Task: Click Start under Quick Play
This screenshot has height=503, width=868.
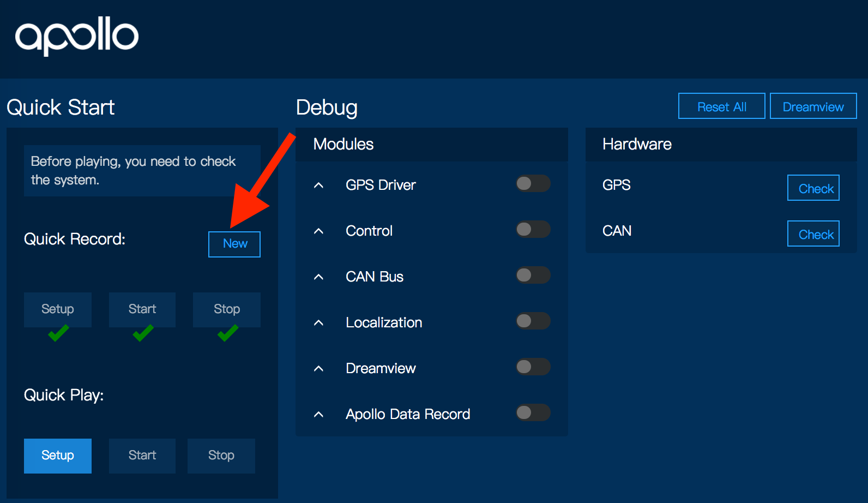Action: 142,456
